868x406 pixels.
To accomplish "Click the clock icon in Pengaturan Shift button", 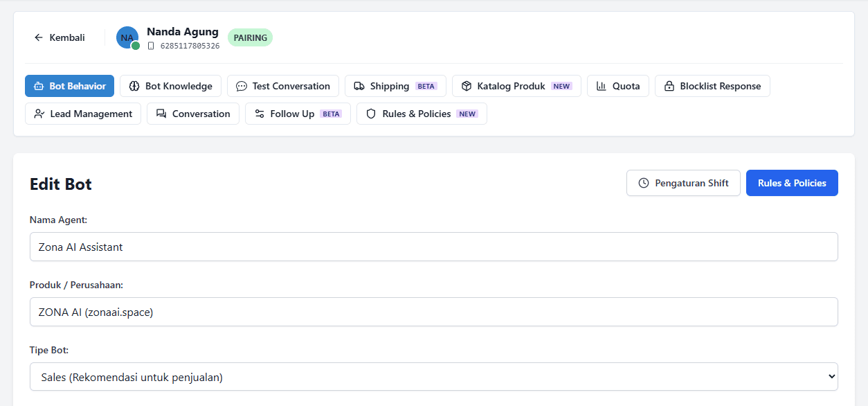I will [644, 183].
